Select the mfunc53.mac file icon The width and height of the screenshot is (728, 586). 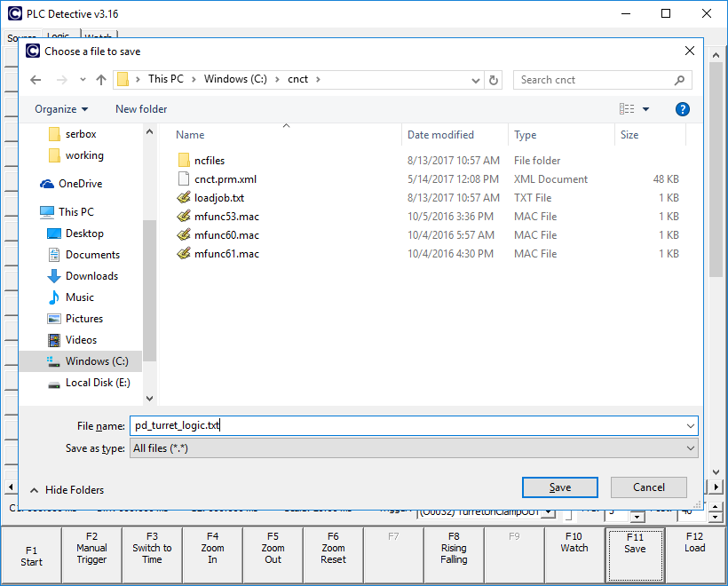(184, 217)
